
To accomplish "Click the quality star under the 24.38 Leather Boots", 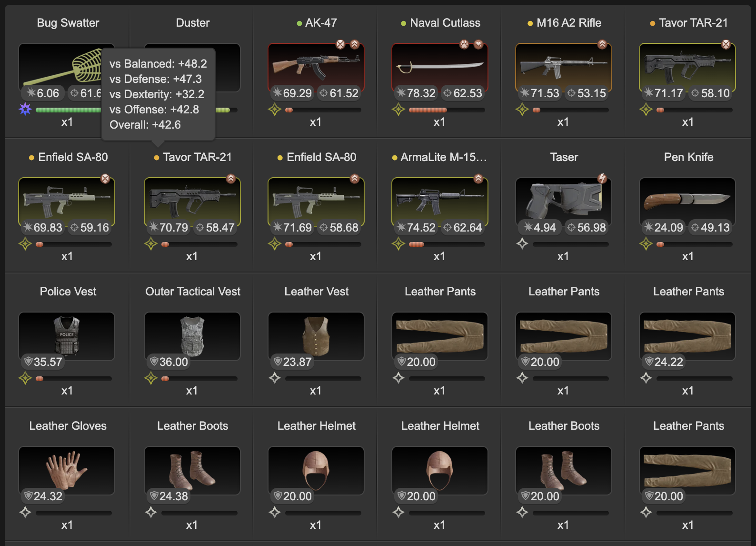I will pos(151,513).
